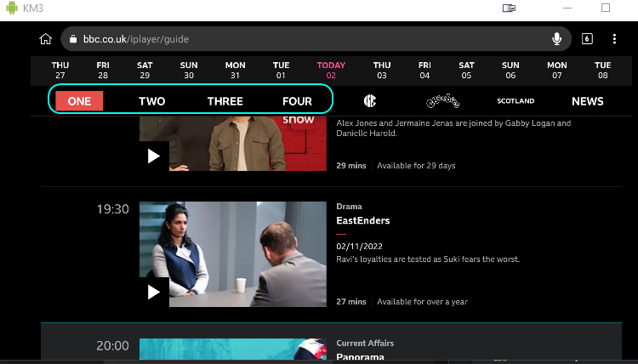This screenshot has height=364, width=638.
Task: Switch to BBC ONE channel
Action: [x=79, y=101]
